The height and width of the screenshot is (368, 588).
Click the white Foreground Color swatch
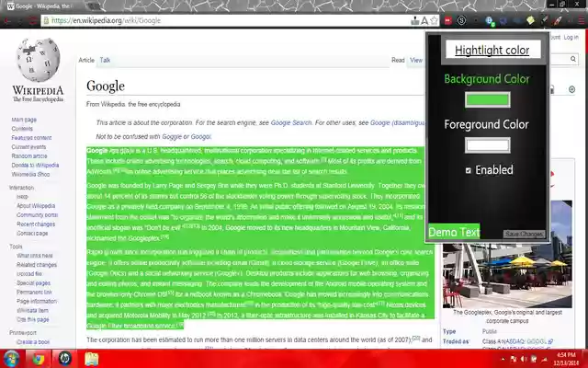coord(487,145)
